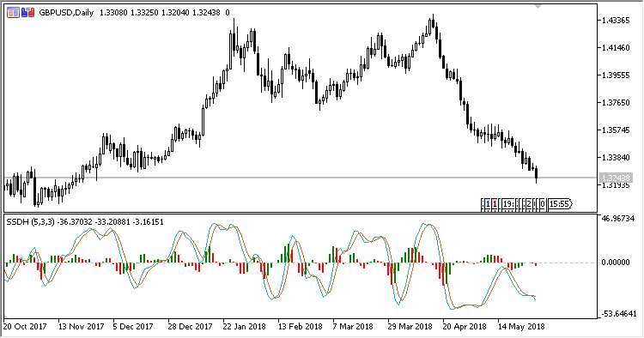Click the open price value 1.33080

[113, 13]
